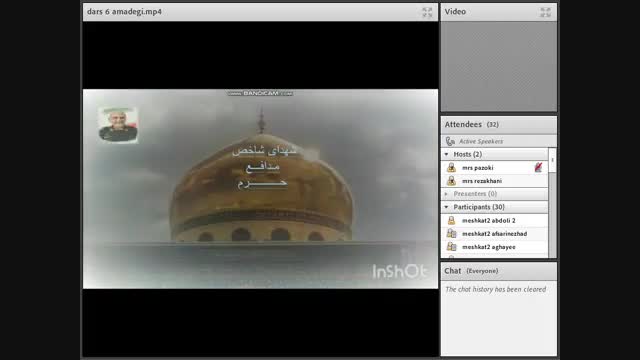640x360 pixels.
Task: Collapse the Hosts (2) group
Action: (446, 154)
